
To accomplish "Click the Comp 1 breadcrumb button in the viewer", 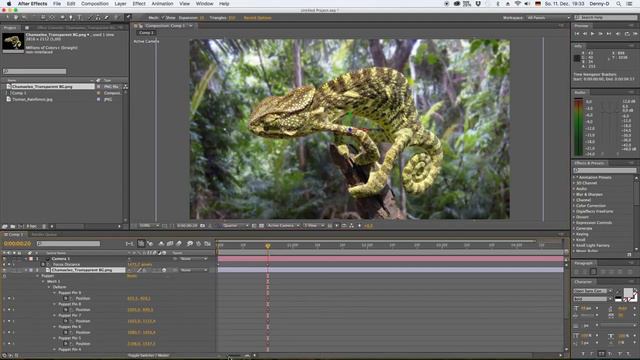I will [x=146, y=33].
